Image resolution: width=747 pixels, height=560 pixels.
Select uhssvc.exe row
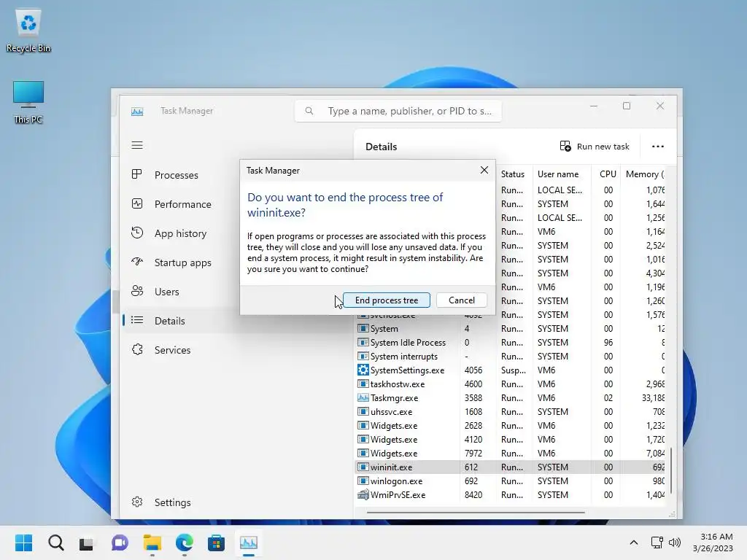click(511, 411)
